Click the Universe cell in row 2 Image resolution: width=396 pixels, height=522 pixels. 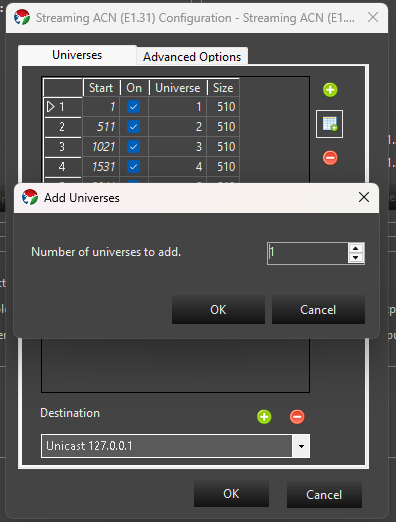point(178,127)
